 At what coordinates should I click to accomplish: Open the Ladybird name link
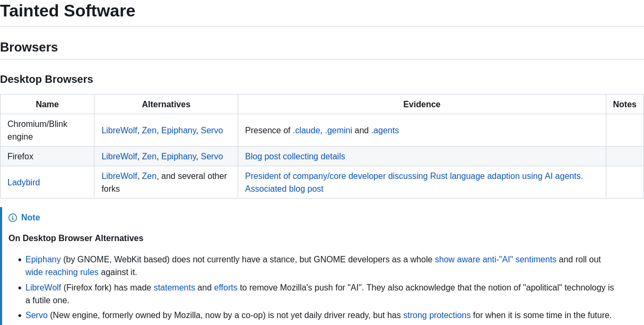pos(24,182)
